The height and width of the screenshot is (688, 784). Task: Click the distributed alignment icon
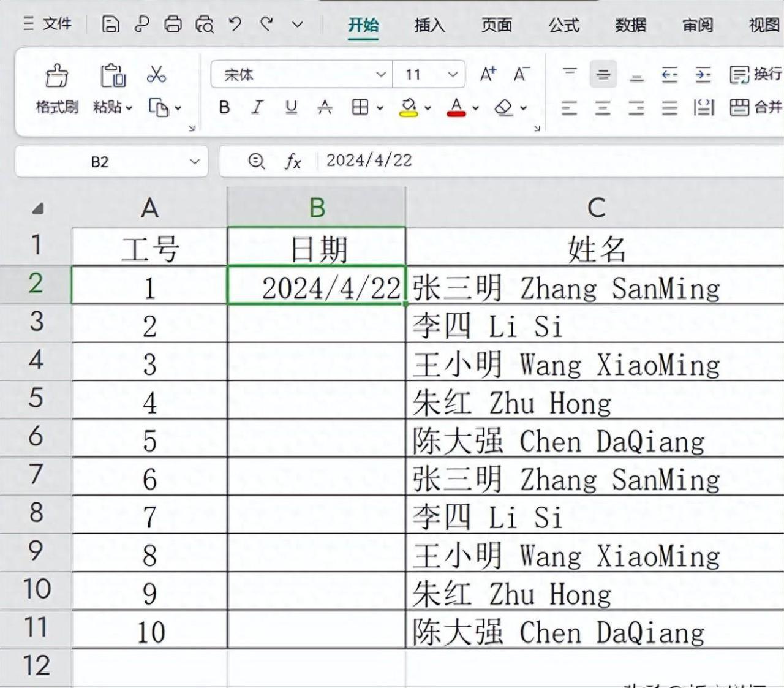pyautogui.click(x=703, y=108)
